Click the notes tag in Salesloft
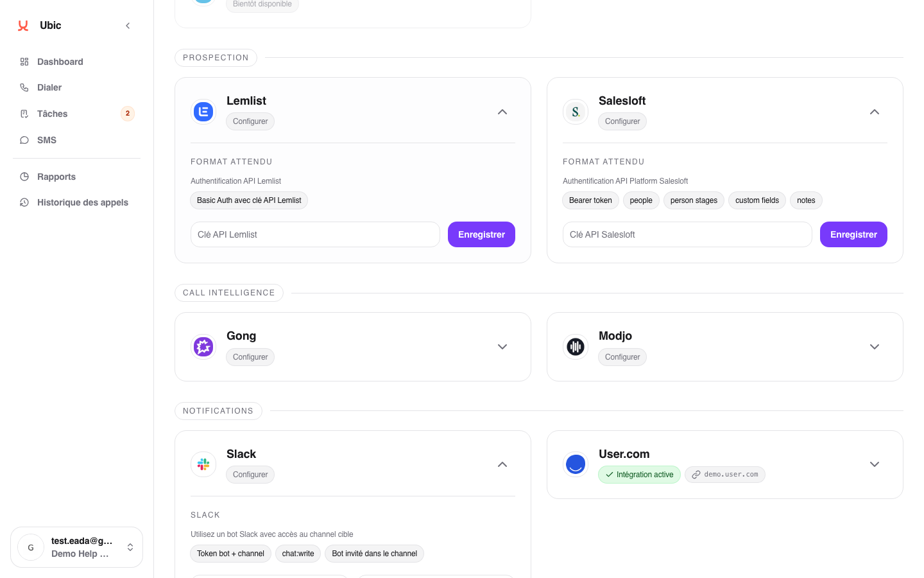Viewport: 924px width, 578px height. (x=806, y=200)
